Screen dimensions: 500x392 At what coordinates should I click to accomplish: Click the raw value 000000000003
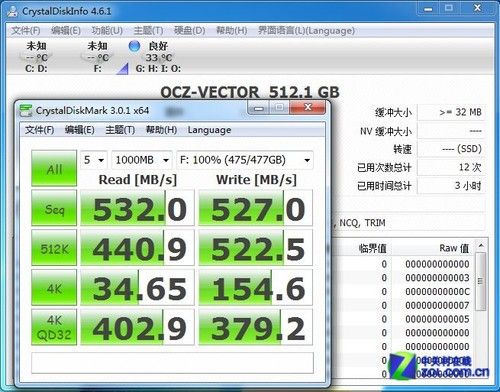coord(437,278)
